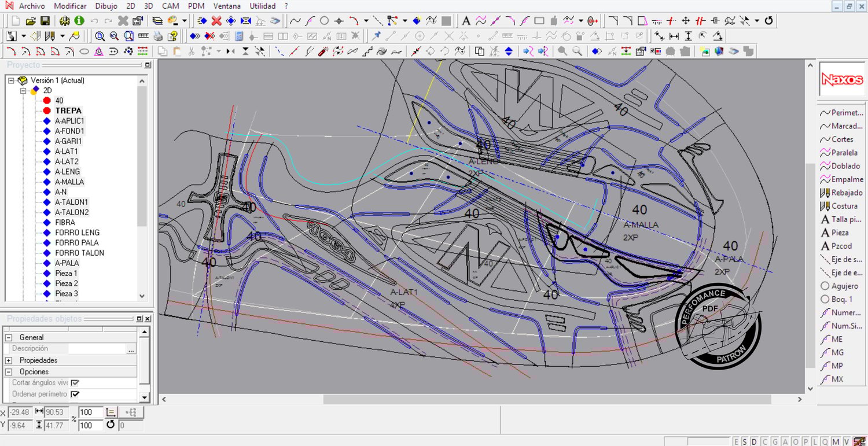The image size is (868, 446).
Task: Collapse the Versión 1 (Actual) tree node
Action: [11, 80]
